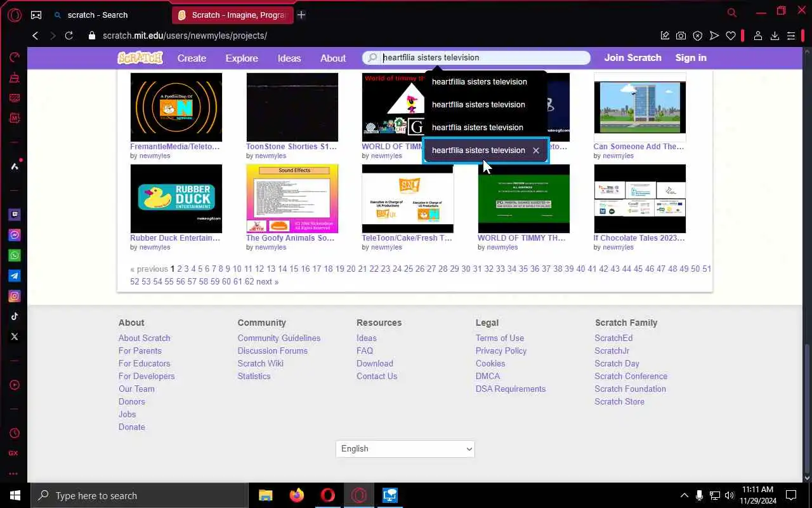Click the Twitch sidebar icon

(14, 215)
